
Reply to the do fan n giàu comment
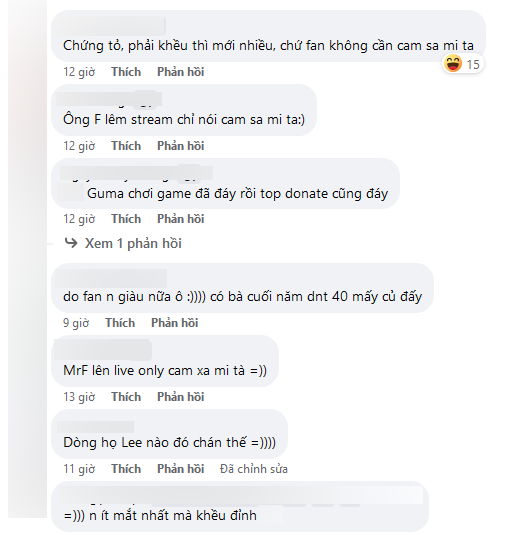pos(174,323)
